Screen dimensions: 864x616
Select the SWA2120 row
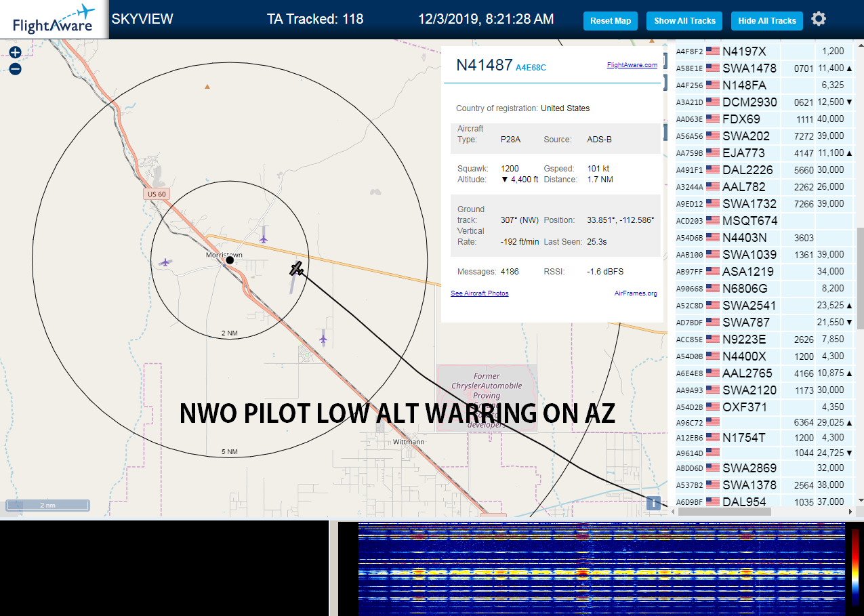[x=764, y=390]
